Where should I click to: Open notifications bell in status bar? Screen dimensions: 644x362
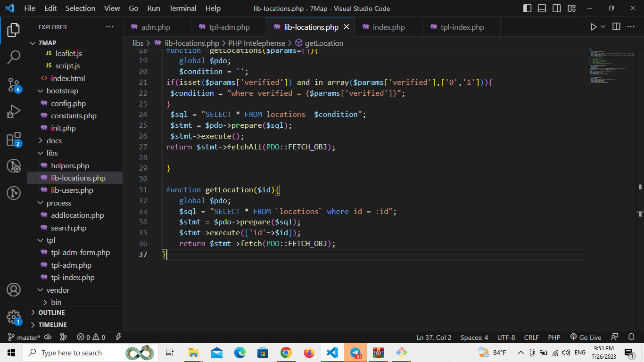631,337
